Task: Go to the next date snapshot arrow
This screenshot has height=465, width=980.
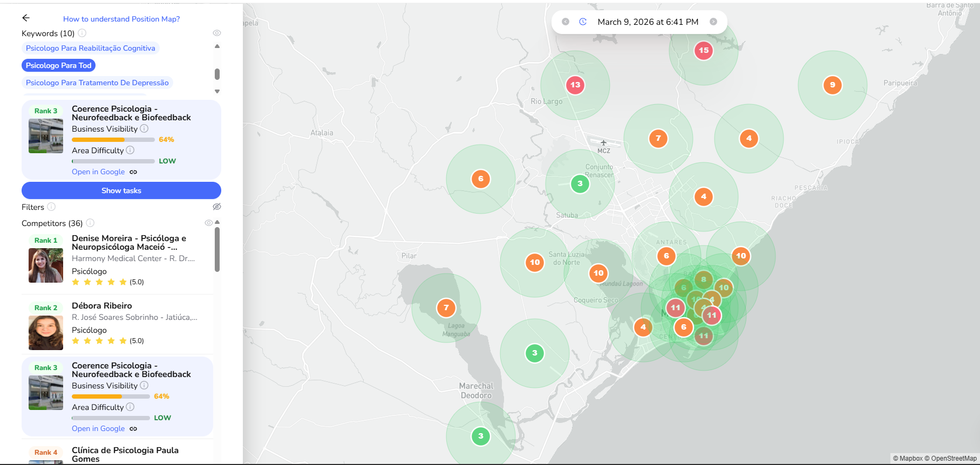Action: [713, 22]
